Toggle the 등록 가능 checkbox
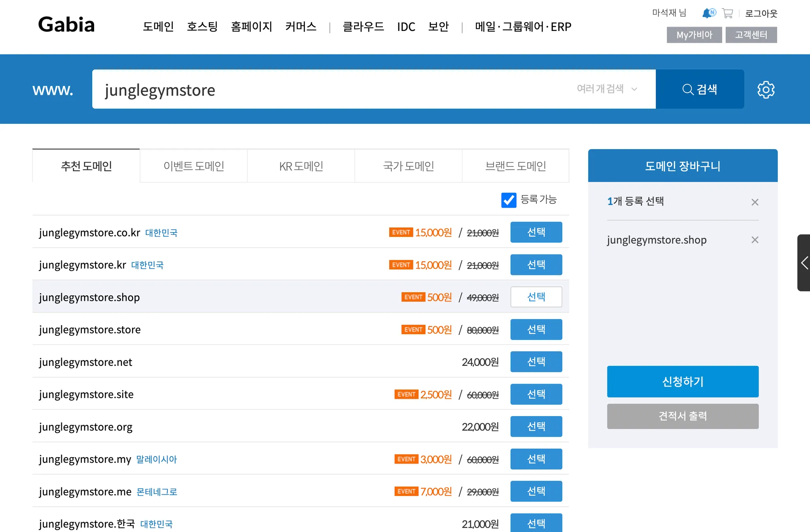 [509, 200]
